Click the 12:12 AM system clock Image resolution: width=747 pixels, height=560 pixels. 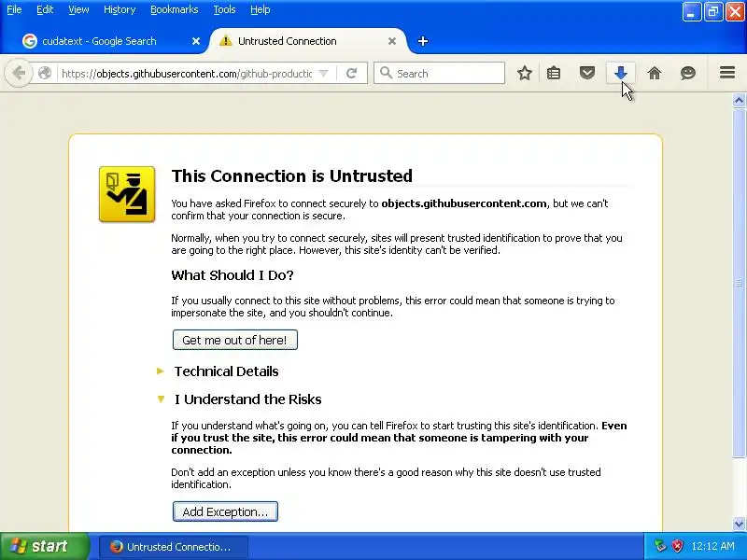pos(712,546)
